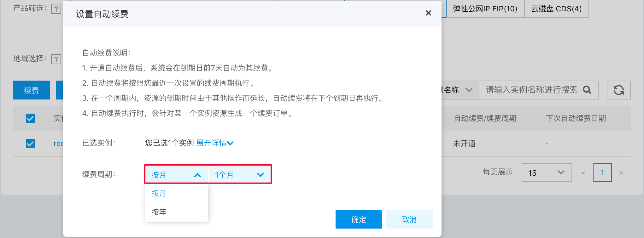Image resolution: width=644 pixels, height=238 pixels.
Task: Click the 地域选择 help question icon
Action: [x=56, y=59]
